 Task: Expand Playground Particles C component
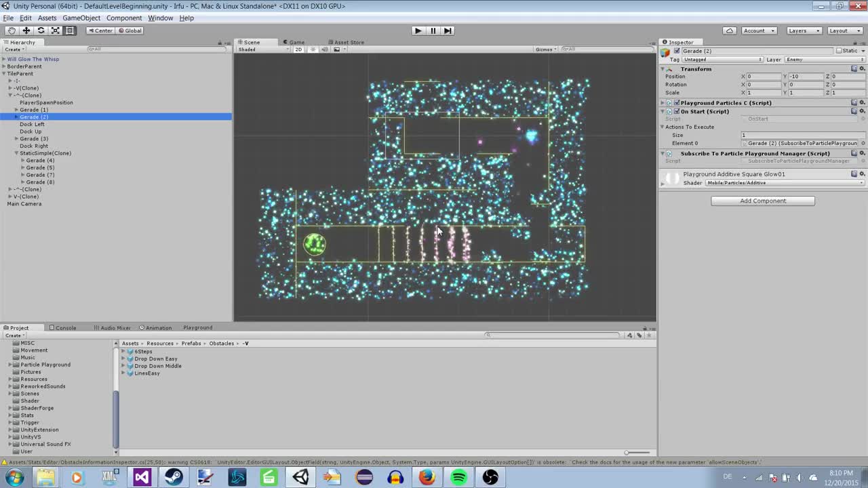click(x=663, y=103)
